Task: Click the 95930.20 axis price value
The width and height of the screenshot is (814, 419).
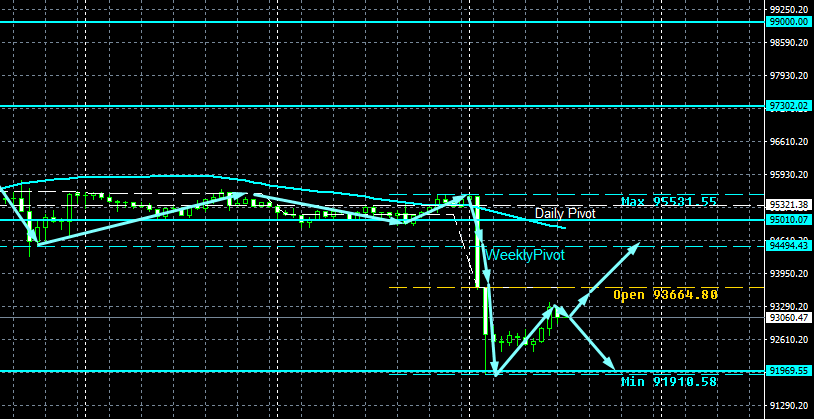Action: (788, 174)
